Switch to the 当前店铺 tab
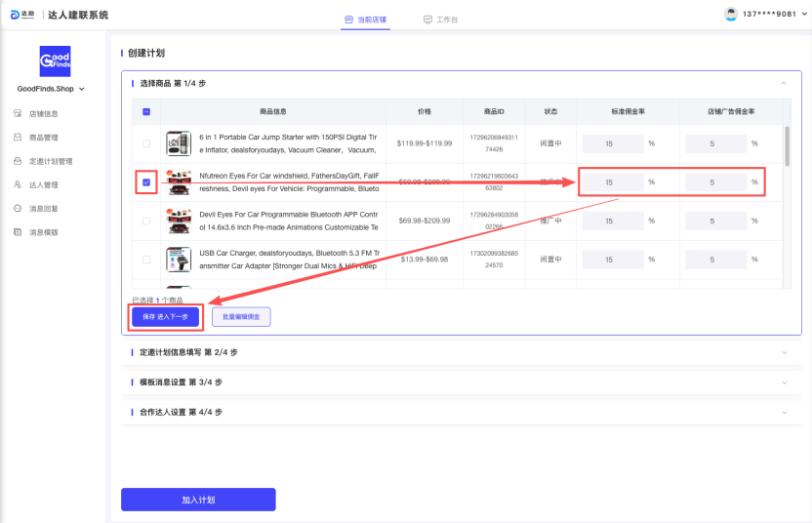The width and height of the screenshot is (812, 523). click(365, 20)
